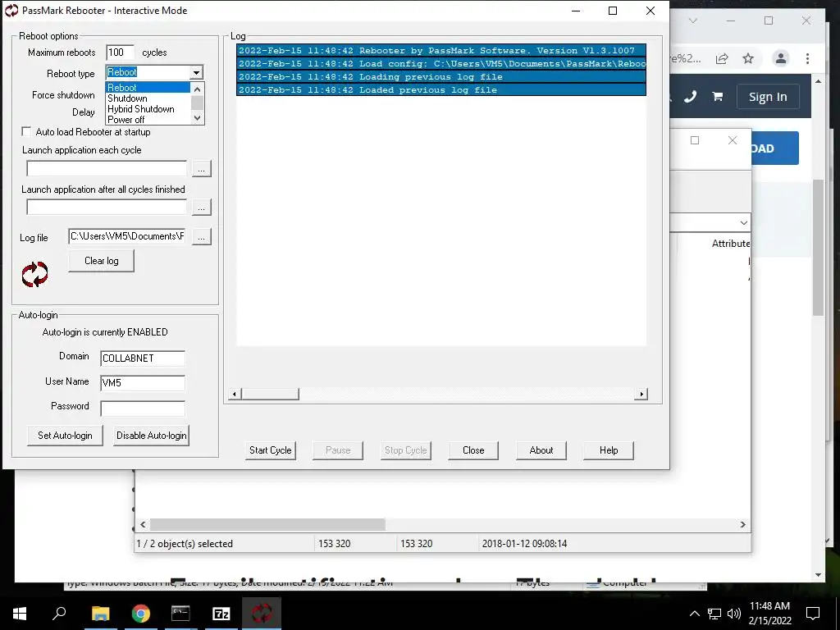
Task: Select Reboot in the type list
Action: [x=148, y=87]
